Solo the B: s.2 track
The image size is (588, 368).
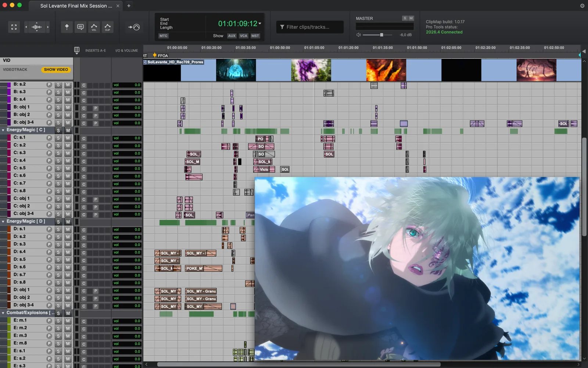coord(58,85)
